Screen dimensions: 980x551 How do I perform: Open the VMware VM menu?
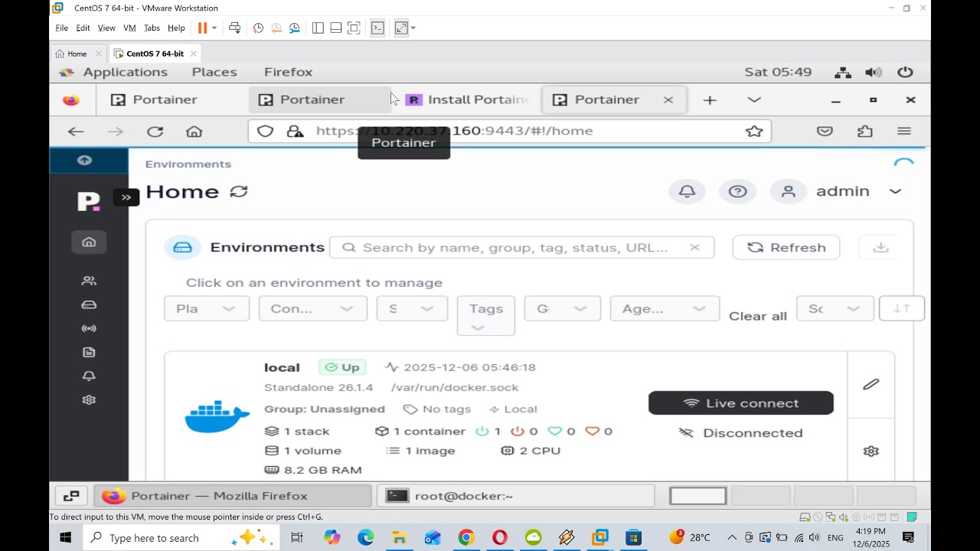[x=129, y=28]
